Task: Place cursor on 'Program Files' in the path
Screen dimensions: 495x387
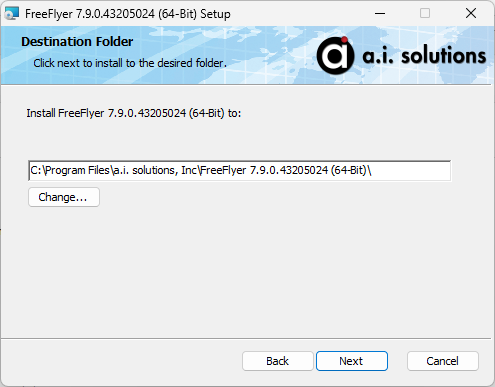Action: click(x=77, y=170)
